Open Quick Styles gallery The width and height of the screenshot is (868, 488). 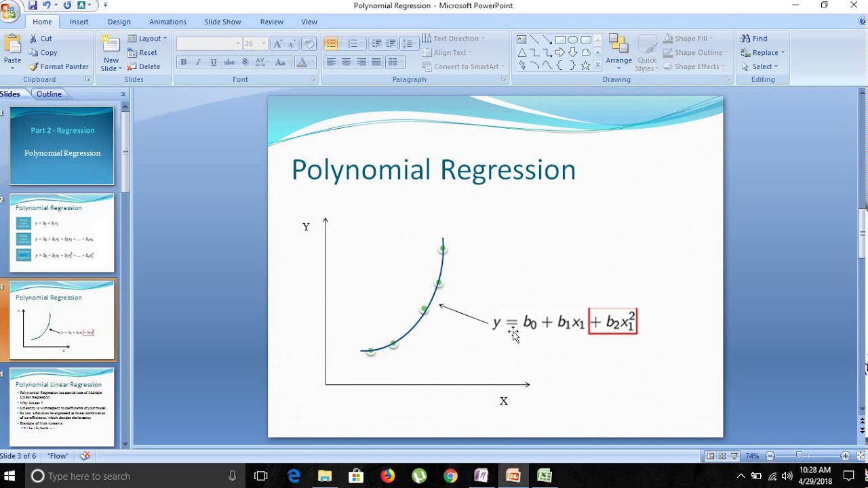pyautogui.click(x=648, y=52)
